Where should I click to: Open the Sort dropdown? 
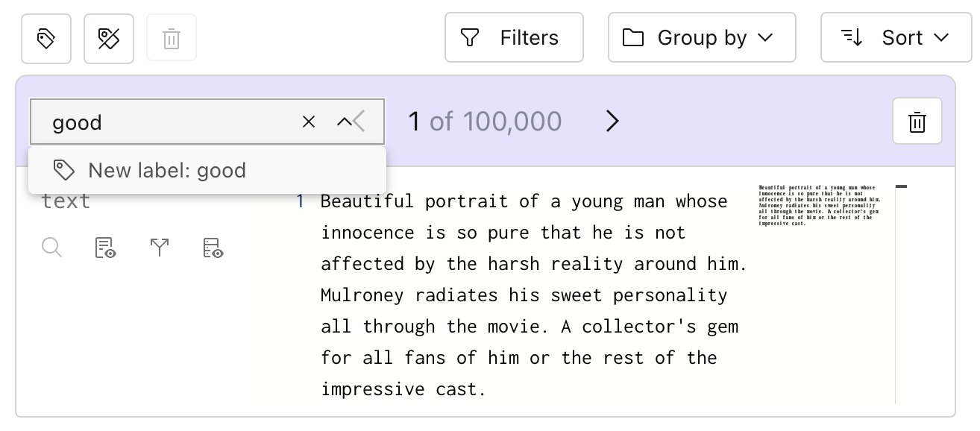pyautogui.click(x=896, y=37)
